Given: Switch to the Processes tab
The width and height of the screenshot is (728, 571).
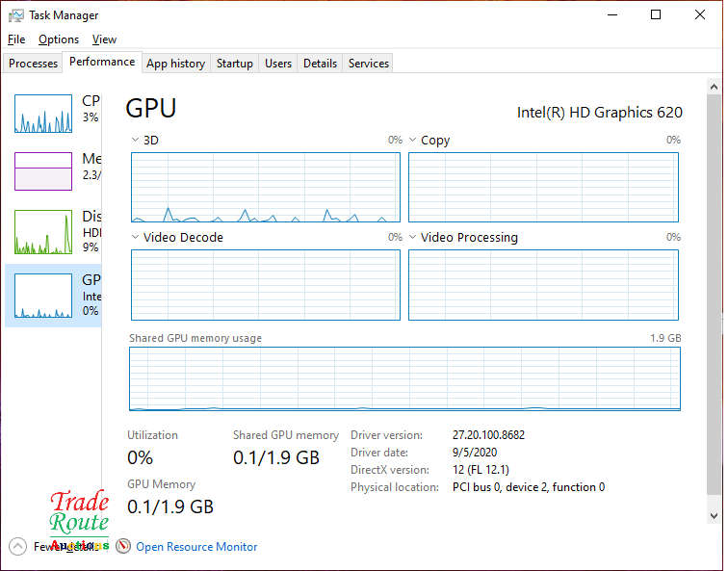Looking at the screenshot, I should point(34,64).
